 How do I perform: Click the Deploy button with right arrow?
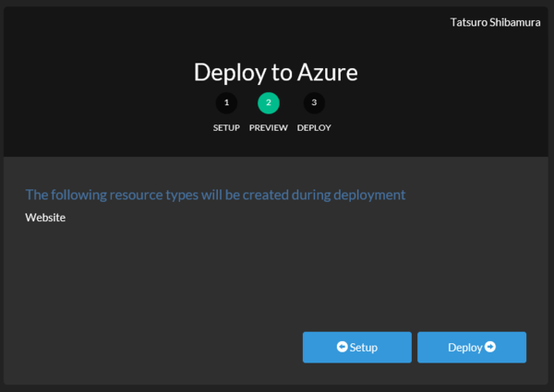point(472,347)
